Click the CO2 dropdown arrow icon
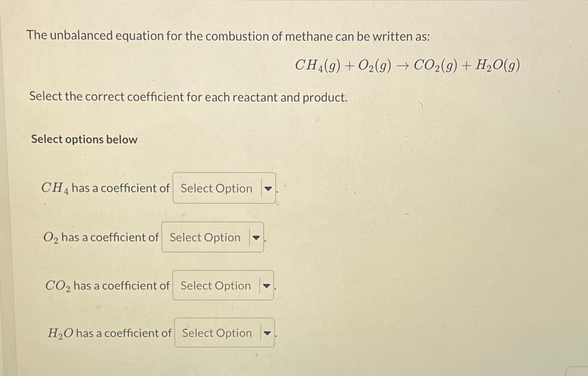The image size is (588, 376). 267,286
